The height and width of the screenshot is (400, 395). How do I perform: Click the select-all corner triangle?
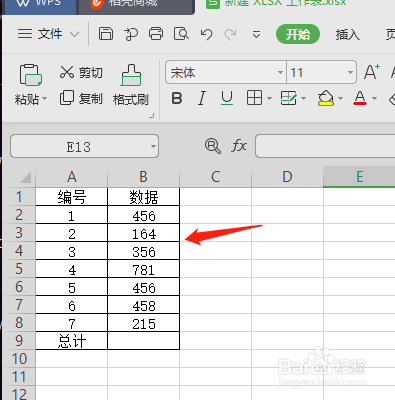26,177
